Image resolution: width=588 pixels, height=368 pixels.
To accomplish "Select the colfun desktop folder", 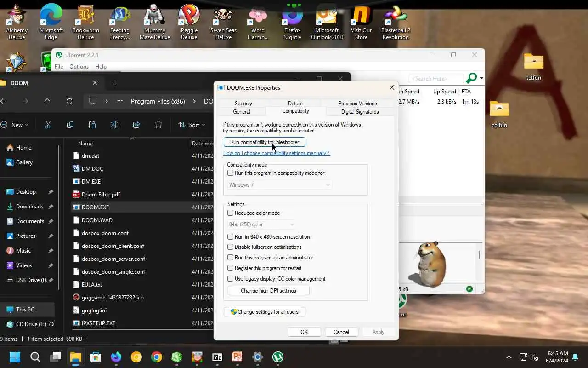I will [499, 114].
